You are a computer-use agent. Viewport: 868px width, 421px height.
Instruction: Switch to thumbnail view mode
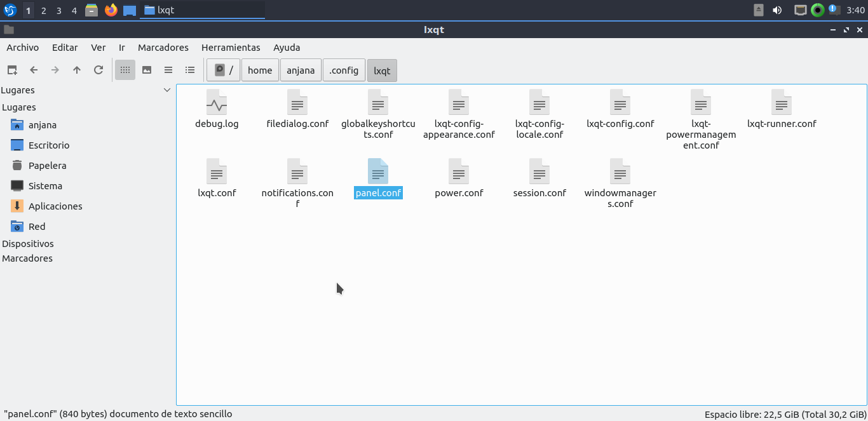coord(147,70)
